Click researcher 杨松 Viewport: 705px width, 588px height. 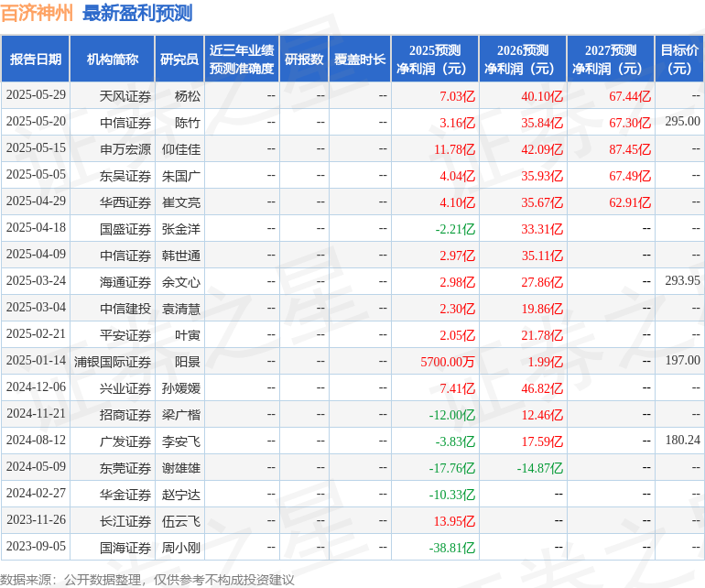(x=188, y=96)
